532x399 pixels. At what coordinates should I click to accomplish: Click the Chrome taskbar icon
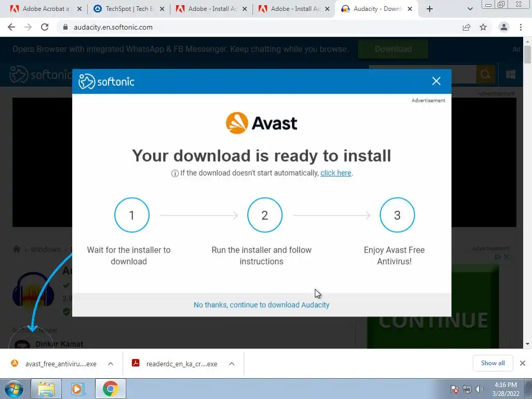coord(111,389)
